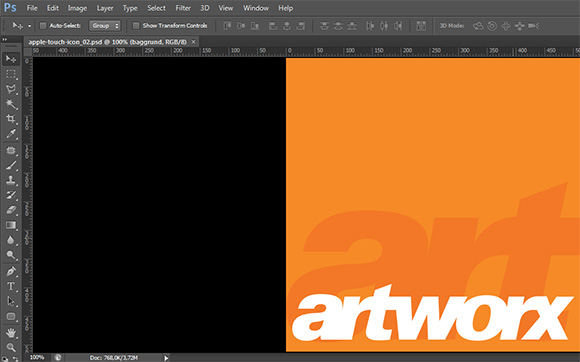580x362 pixels.
Task: Open the Select menu
Action: [156, 8]
